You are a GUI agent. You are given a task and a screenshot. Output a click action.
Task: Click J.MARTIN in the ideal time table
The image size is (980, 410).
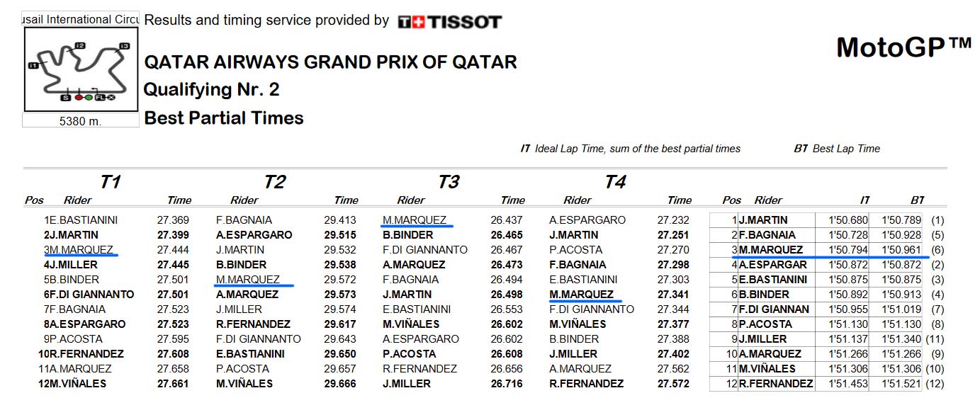(763, 220)
